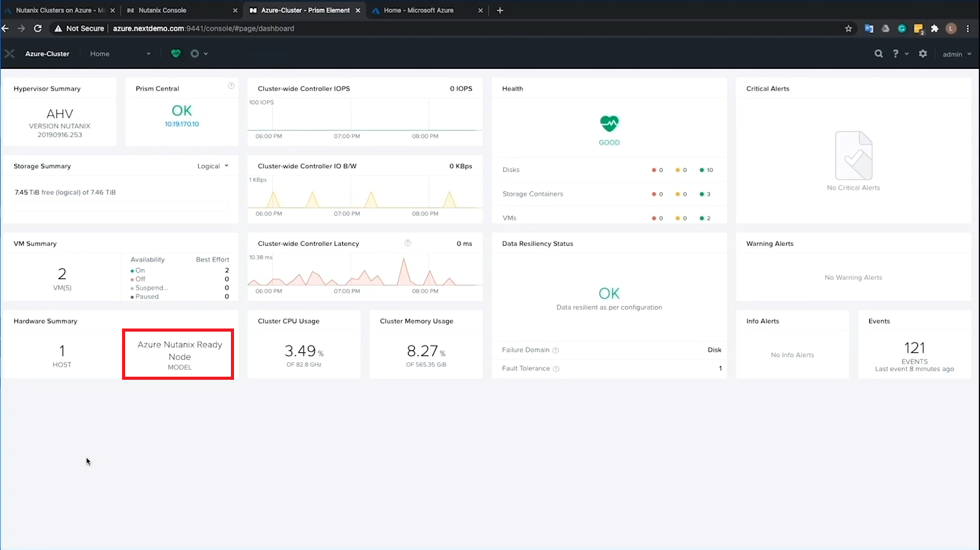Close the Home - Microsoft Azure tab
The height and width of the screenshot is (550, 980).
pyautogui.click(x=481, y=11)
